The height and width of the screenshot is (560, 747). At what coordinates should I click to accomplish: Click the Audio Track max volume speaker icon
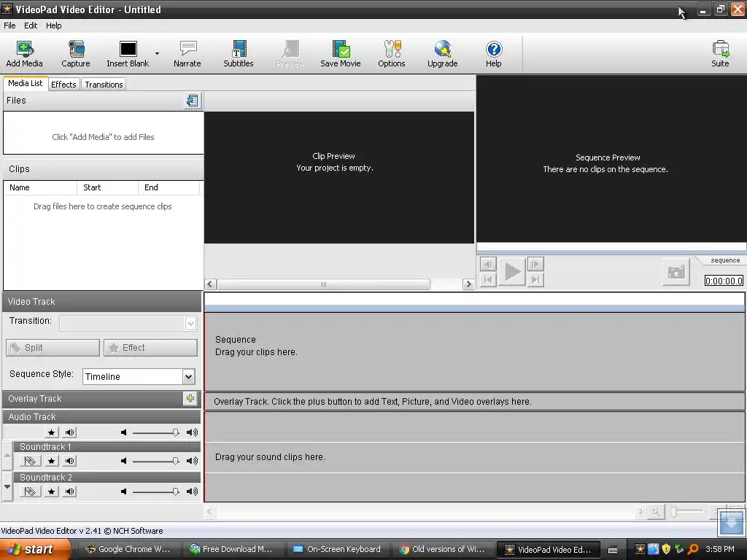192,432
